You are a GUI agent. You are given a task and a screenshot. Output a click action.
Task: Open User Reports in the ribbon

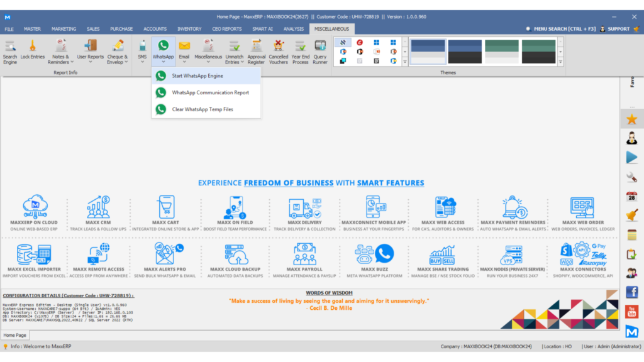tap(91, 52)
